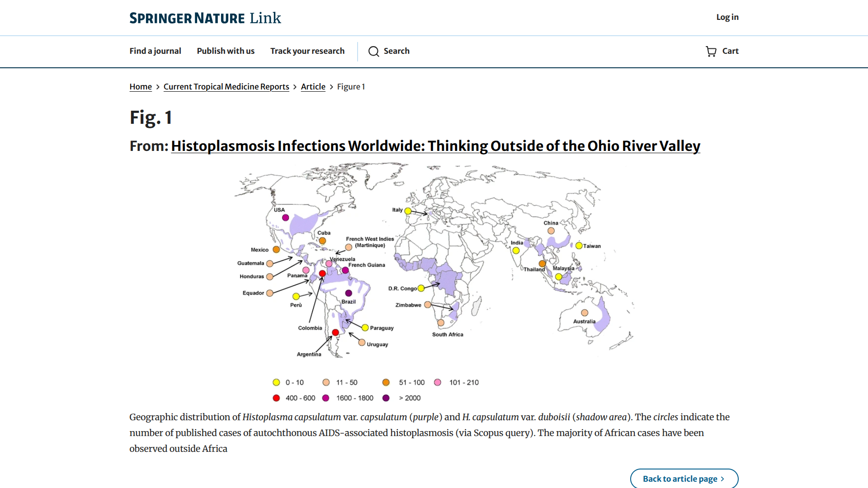Open Publish with us menu
Image resolution: width=868 pixels, height=488 pixels.
(226, 51)
